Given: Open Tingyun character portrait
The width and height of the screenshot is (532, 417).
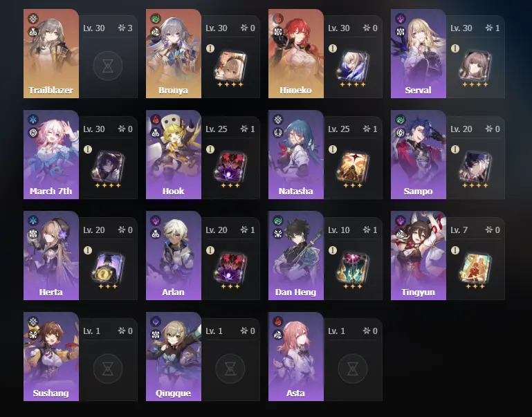Looking at the screenshot, I should (419, 256).
